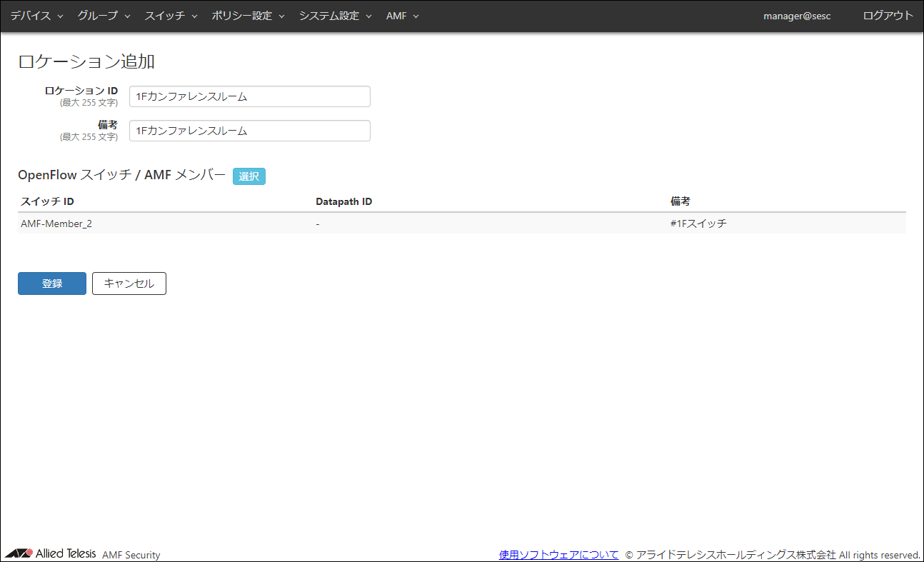Expand the グループ menu

pos(104,16)
